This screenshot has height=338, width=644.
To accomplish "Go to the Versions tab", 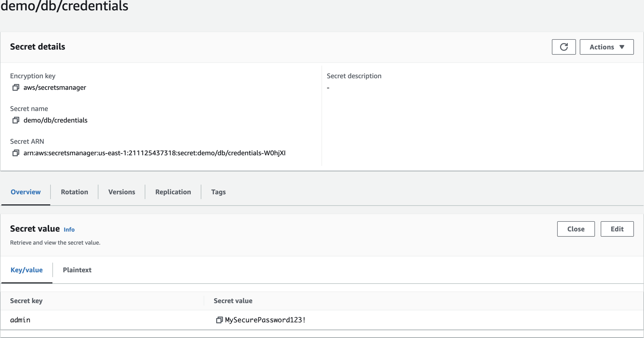I will pos(122,192).
